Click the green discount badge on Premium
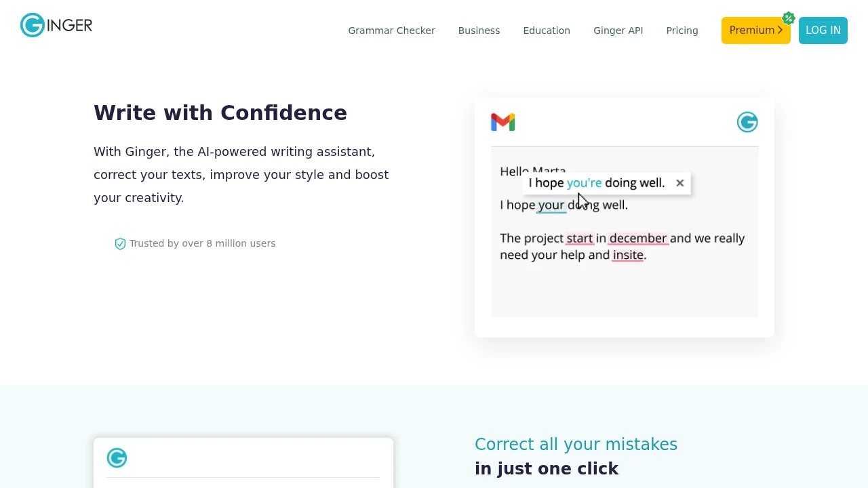 (788, 18)
